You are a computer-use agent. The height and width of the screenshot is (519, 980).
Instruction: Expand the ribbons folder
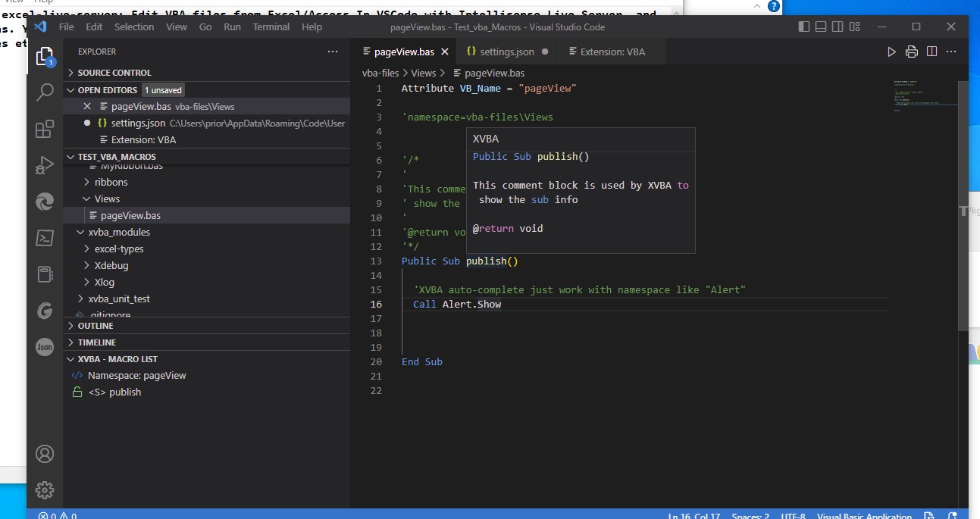111,182
